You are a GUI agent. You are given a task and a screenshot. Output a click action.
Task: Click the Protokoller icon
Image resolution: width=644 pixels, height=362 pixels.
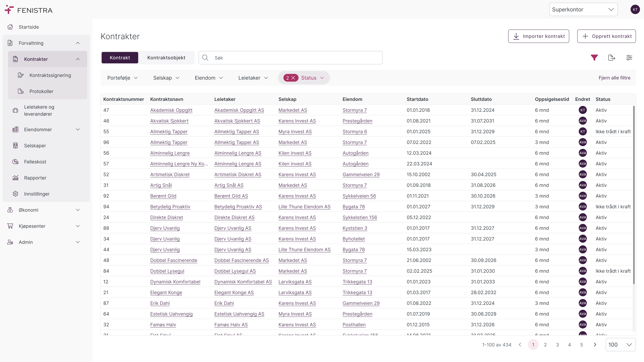point(21,92)
